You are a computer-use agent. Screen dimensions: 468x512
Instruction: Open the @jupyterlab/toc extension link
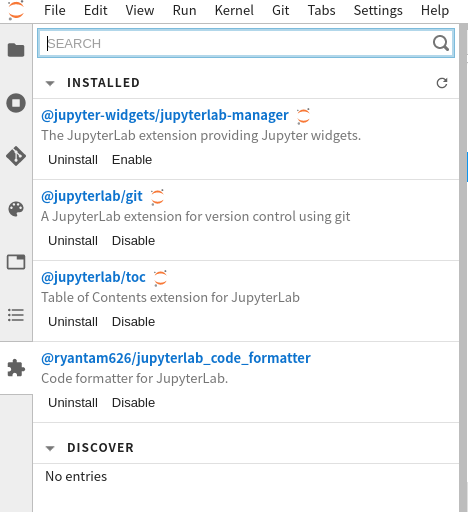(x=93, y=277)
